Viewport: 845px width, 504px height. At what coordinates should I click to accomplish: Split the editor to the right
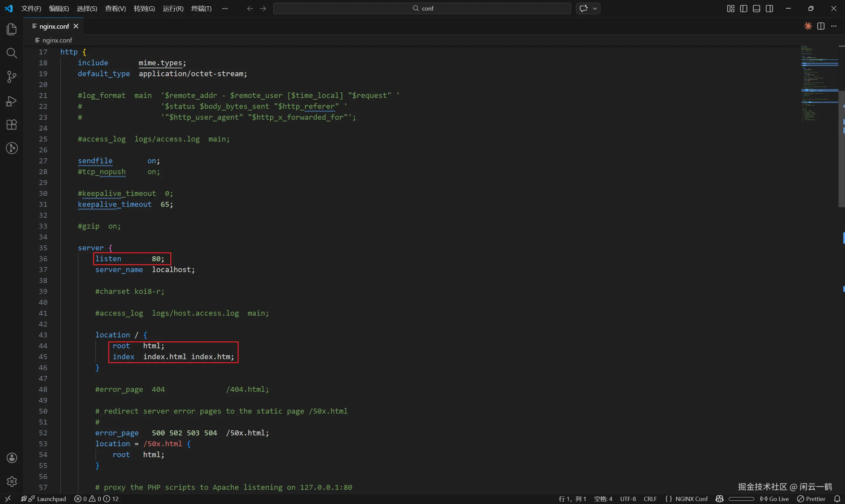[x=821, y=26]
